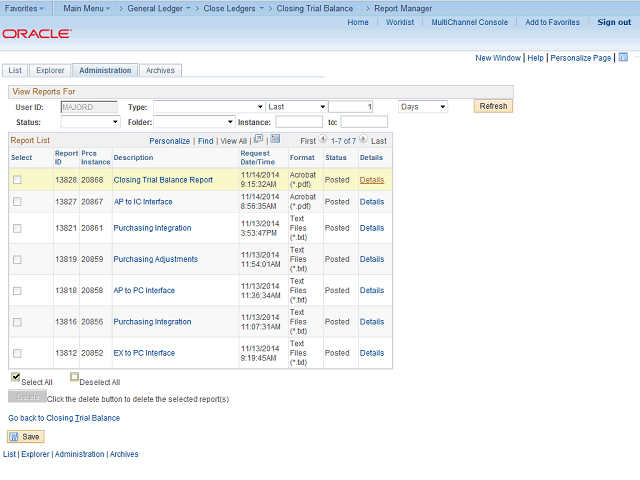The width and height of the screenshot is (640, 480).
Task: Click the download to spreadsheet icon
Action: [x=275, y=140]
